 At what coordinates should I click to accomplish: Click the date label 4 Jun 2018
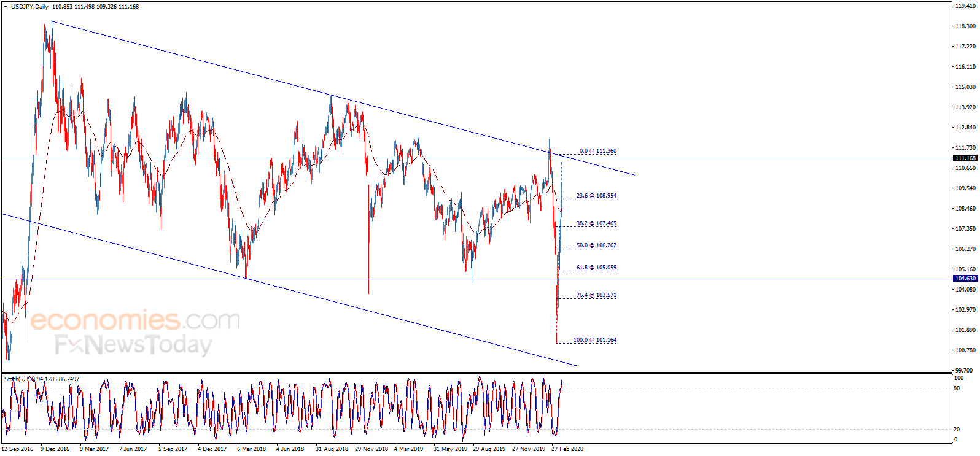[x=290, y=449]
